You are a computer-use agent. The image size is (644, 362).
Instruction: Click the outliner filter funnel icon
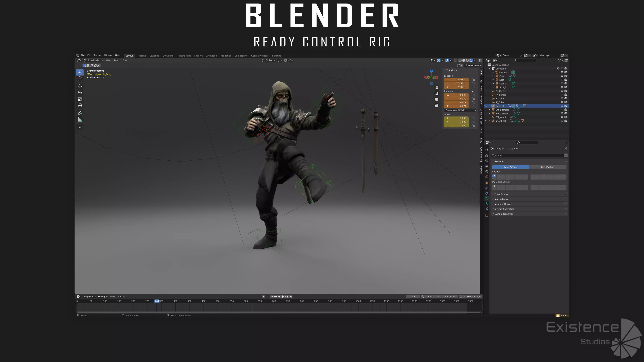[559, 60]
